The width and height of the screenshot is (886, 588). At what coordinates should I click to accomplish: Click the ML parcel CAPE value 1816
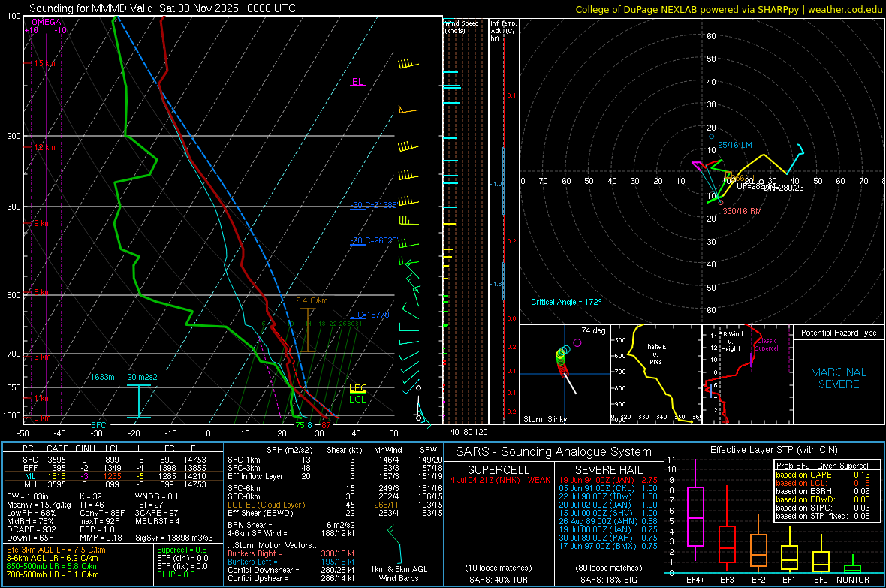(x=56, y=476)
